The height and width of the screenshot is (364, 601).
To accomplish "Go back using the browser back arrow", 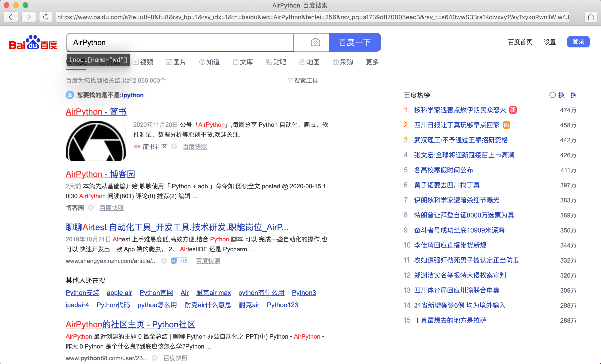I will pyautogui.click(x=11, y=17).
